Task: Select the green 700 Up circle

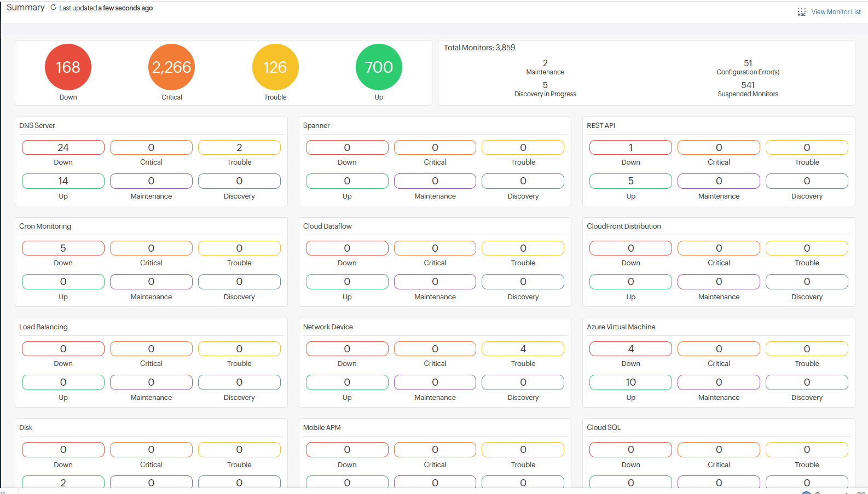Action: (x=379, y=67)
